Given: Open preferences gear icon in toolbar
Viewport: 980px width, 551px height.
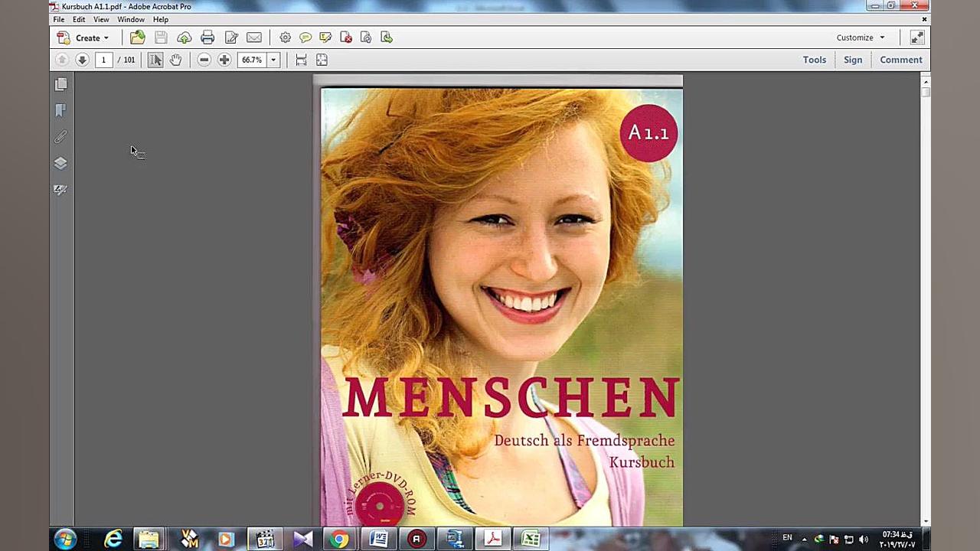Looking at the screenshot, I should pos(285,37).
